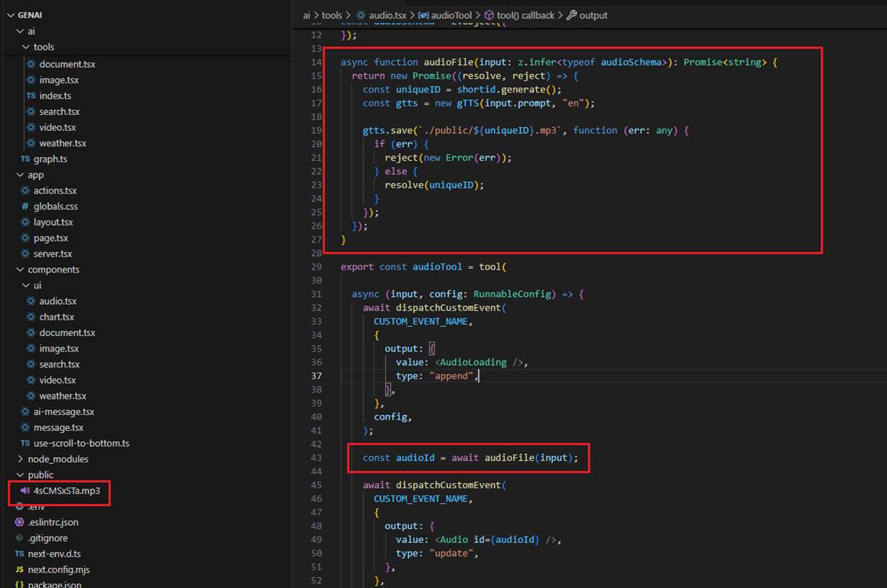This screenshot has height=588, width=887.
Task: Click 'AudioLoading' component on line 36
Action: coord(473,362)
